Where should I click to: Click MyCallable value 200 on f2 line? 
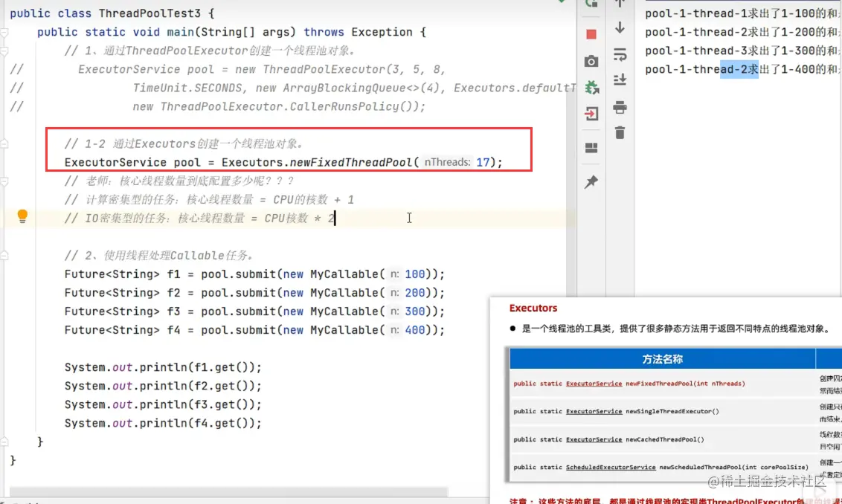coord(414,293)
